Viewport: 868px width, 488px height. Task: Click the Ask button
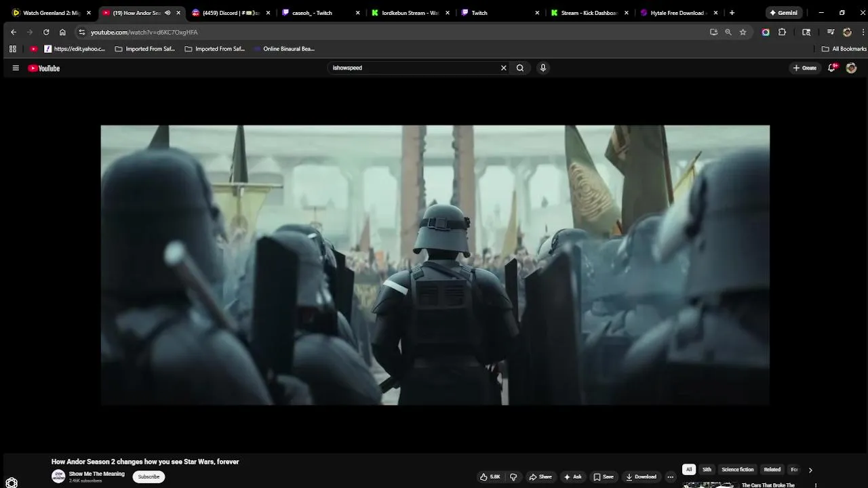pyautogui.click(x=572, y=476)
